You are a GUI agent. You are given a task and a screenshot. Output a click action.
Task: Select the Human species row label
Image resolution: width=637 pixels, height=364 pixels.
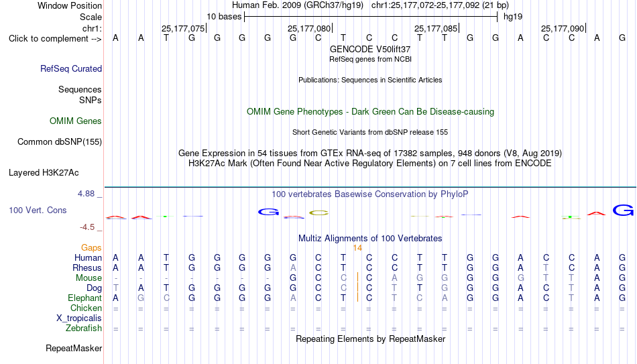click(88, 258)
